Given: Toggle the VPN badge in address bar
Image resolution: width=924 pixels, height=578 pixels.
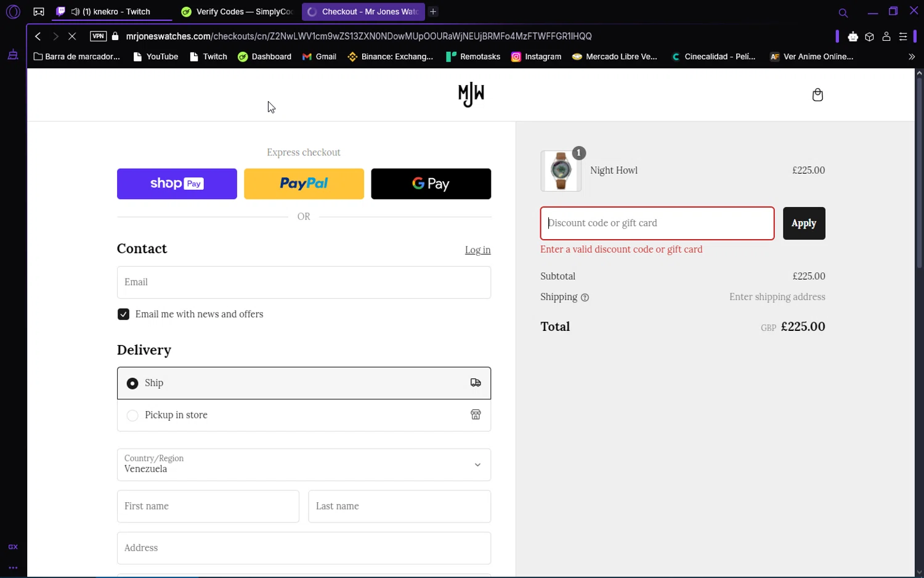Looking at the screenshot, I should [x=98, y=36].
